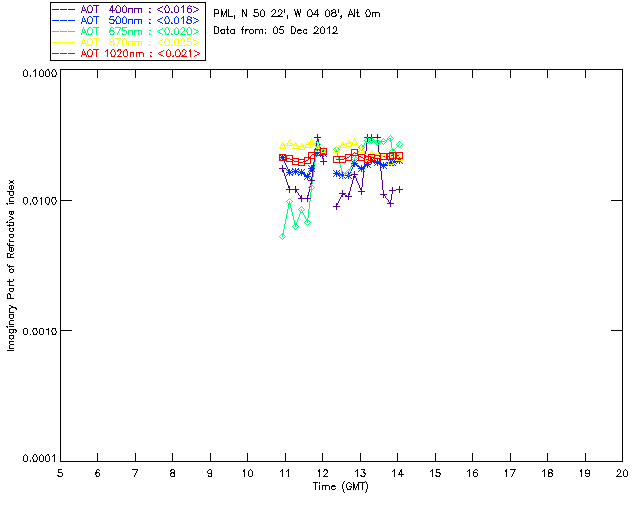Click x-axis tick label 13
Screen dimensions: 640x512
click(x=360, y=473)
